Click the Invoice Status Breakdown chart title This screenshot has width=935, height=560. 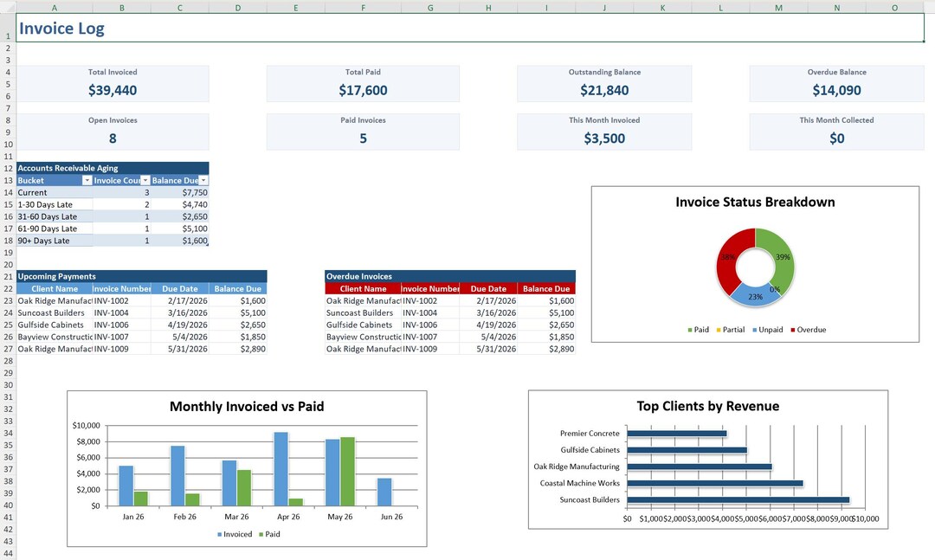755,203
